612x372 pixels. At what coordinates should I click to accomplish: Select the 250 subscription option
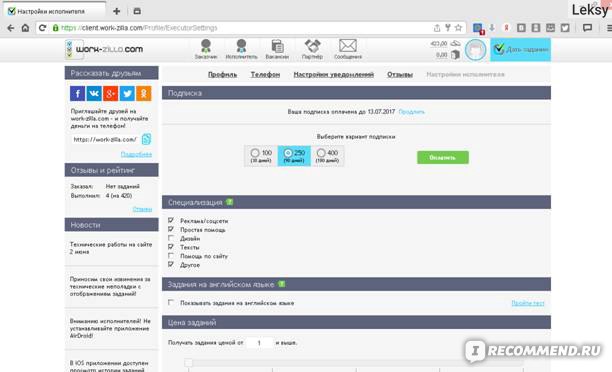click(x=294, y=156)
